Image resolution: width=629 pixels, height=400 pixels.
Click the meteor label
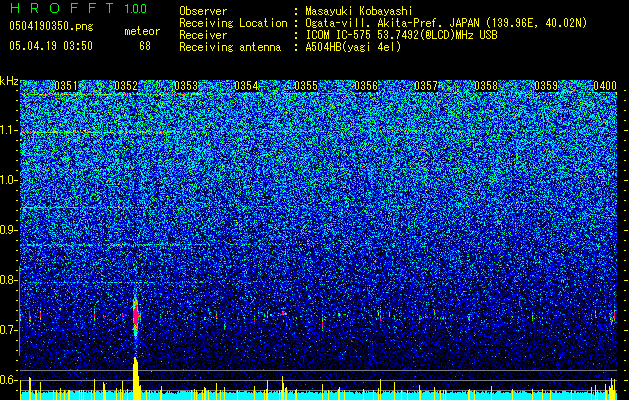pos(142,31)
